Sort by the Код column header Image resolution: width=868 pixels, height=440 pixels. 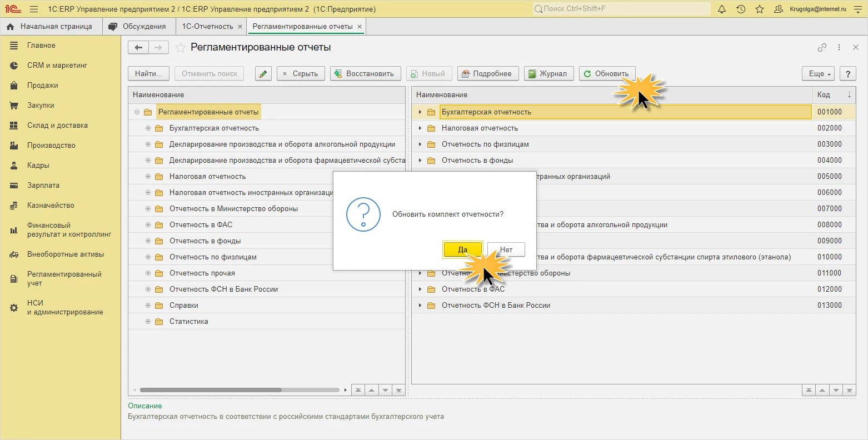[x=834, y=95]
